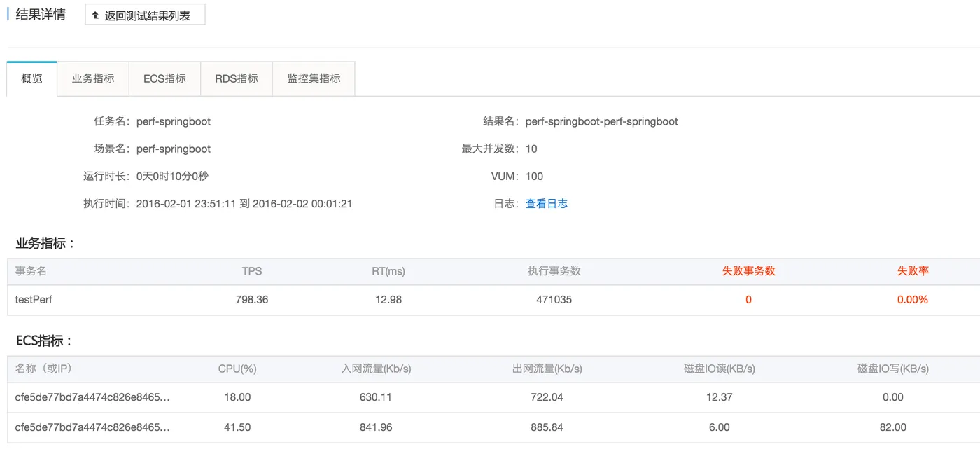Return to the test result list
The width and height of the screenshot is (980, 454).
click(x=146, y=15)
